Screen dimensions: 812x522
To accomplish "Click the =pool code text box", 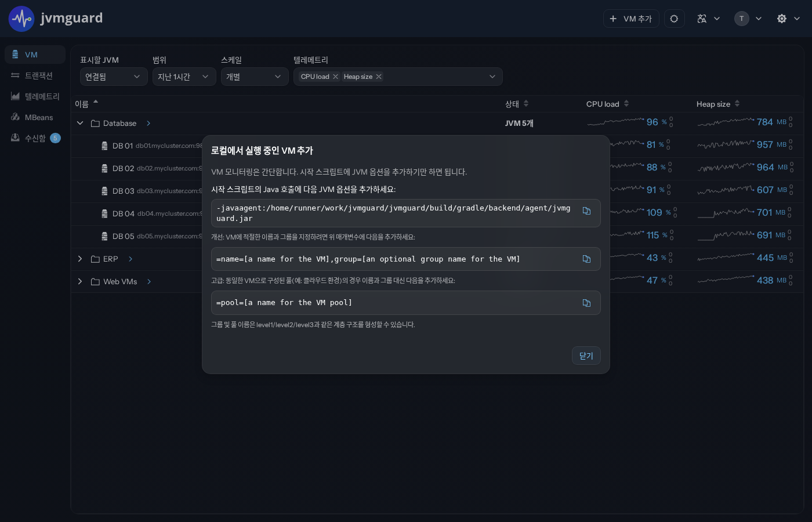I will tap(406, 303).
